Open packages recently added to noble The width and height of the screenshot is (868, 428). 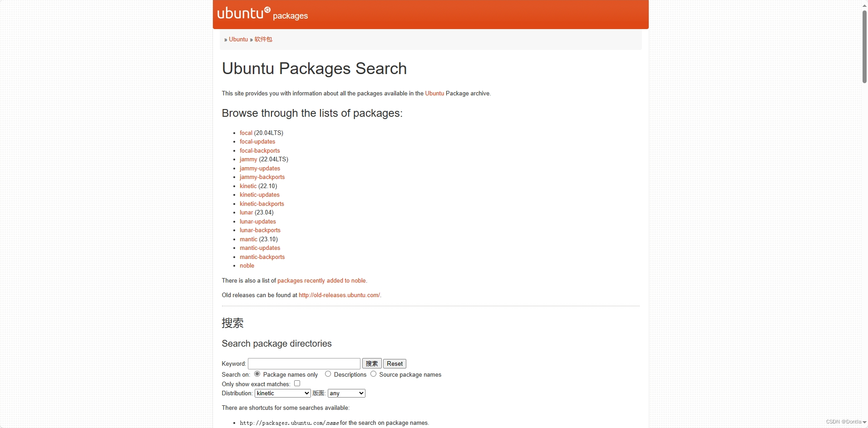click(322, 281)
